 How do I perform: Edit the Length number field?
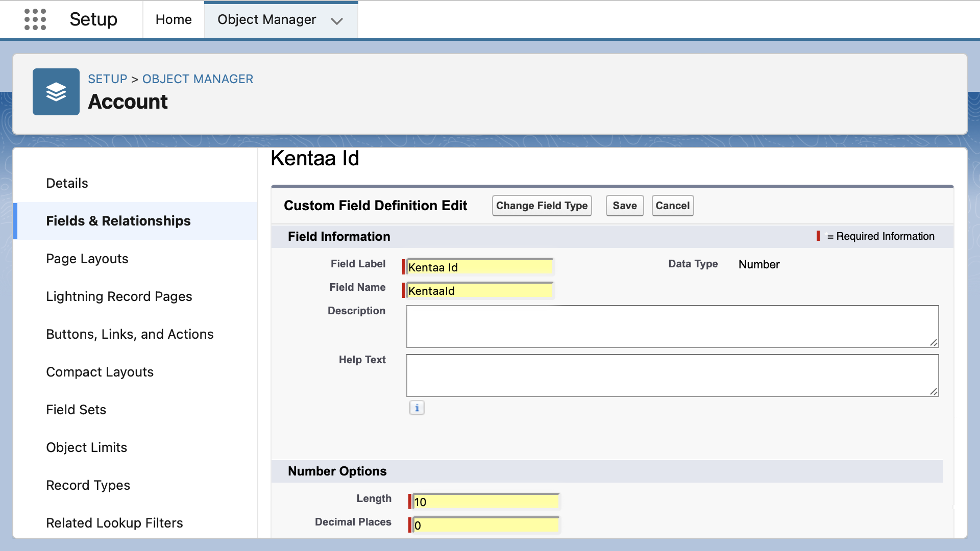(485, 502)
